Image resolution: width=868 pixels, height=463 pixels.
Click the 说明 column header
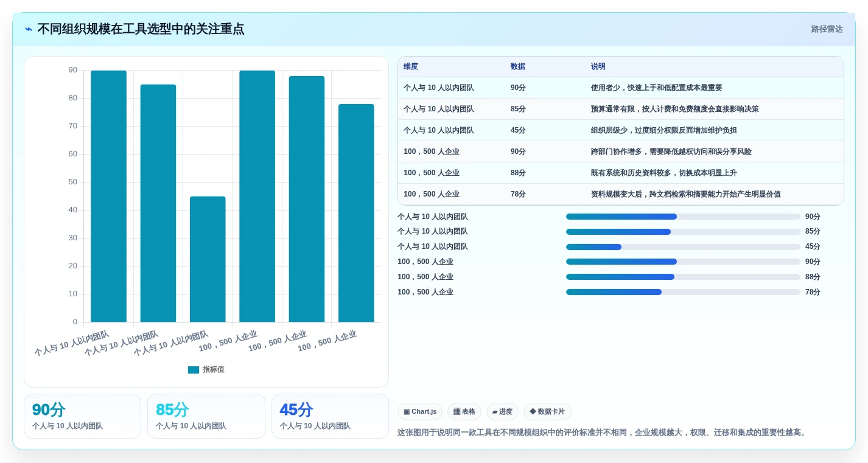(x=598, y=67)
